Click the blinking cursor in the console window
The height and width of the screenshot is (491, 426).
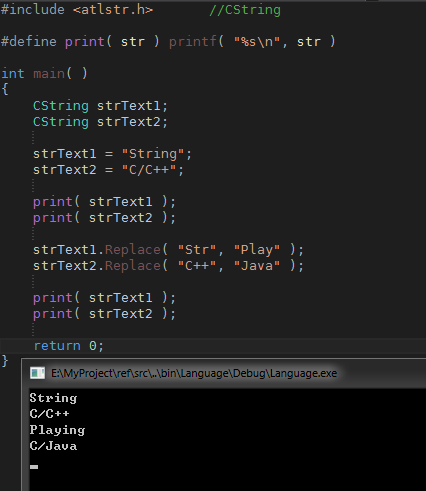[34, 467]
